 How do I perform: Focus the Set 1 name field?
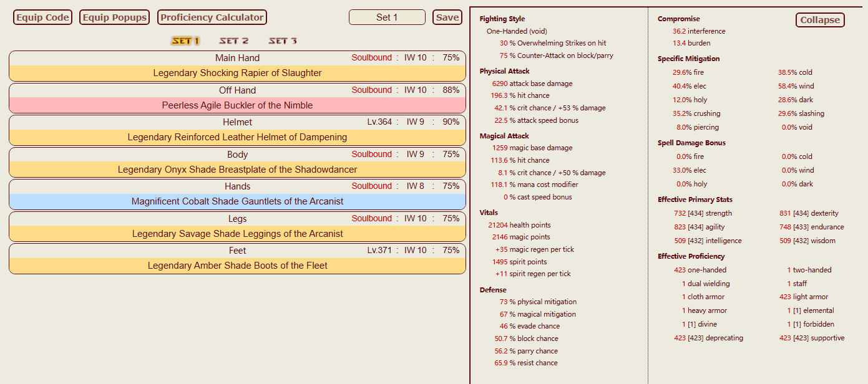pyautogui.click(x=387, y=17)
